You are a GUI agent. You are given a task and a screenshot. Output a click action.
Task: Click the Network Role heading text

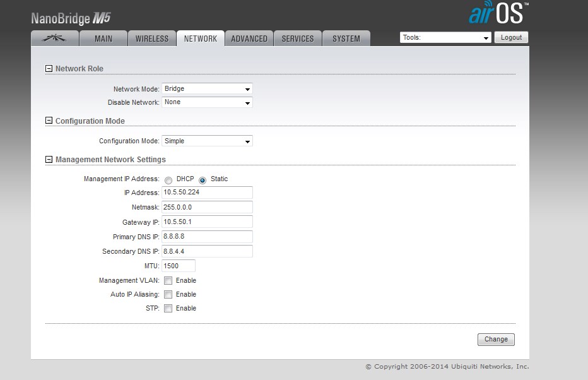pyautogui.click(x=79, y=69)
